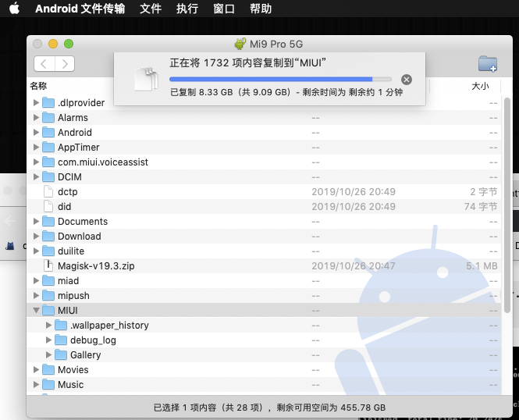Select the Magisk date 2019/10/26 20:47
The image size is (519, 420).
point(354,265)
